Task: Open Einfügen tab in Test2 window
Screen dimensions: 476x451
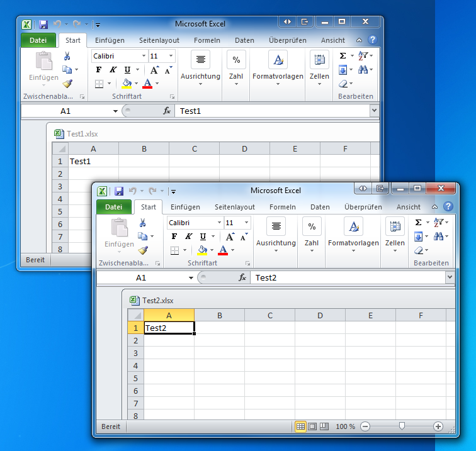Action: coord(185,207)
